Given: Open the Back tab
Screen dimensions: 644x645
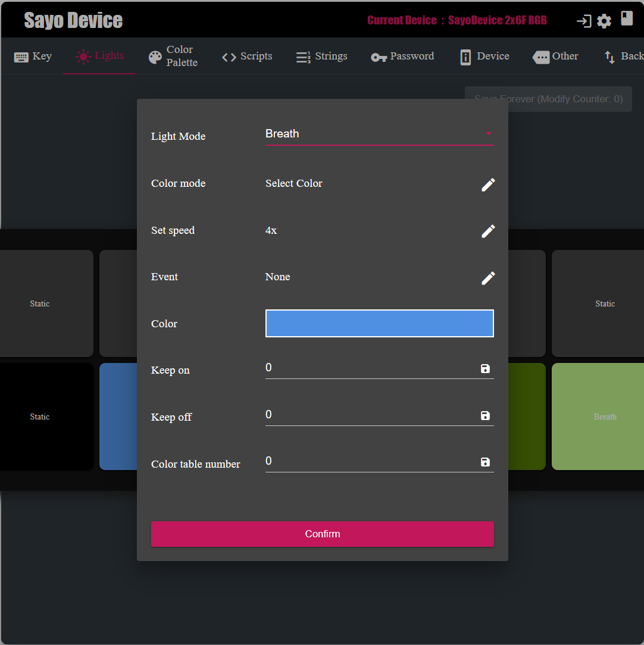Looking at the screenshot, I should point(623,57).
